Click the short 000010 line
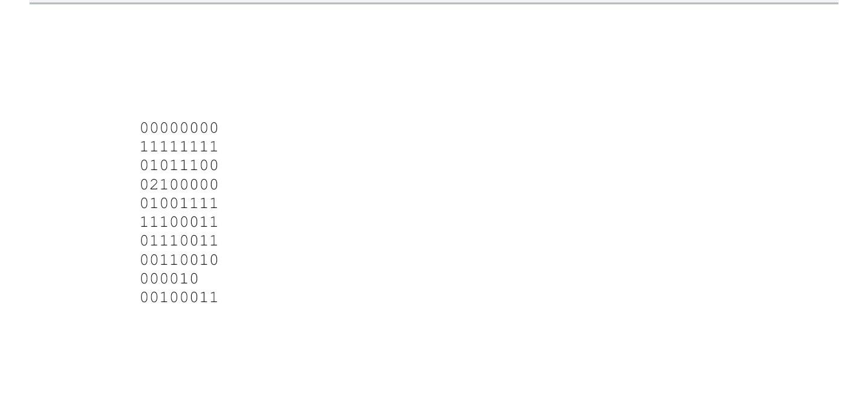 (x=169, y=279)
